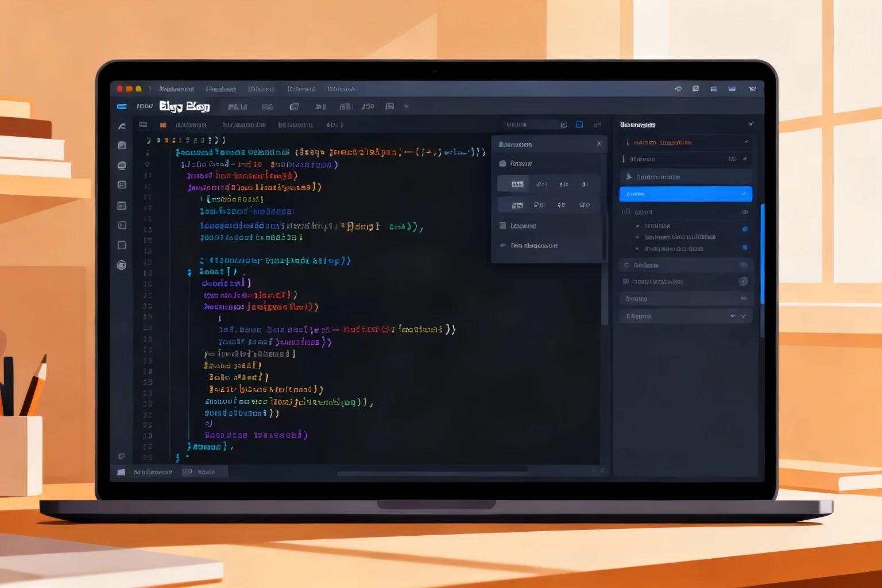Viewport: 882px width, 588px height.
Task: Click the pin icon on the title bar's right edge
Action: point(752,89)
